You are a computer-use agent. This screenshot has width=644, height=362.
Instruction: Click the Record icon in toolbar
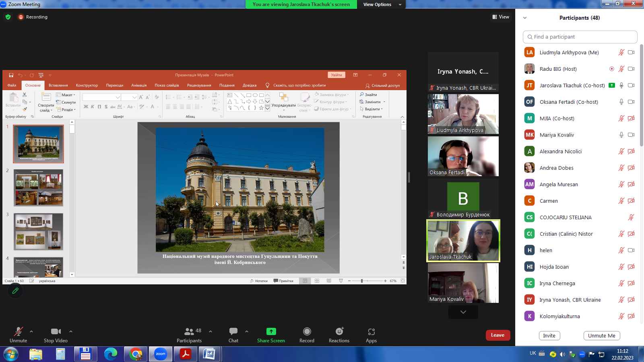[307, 332]
